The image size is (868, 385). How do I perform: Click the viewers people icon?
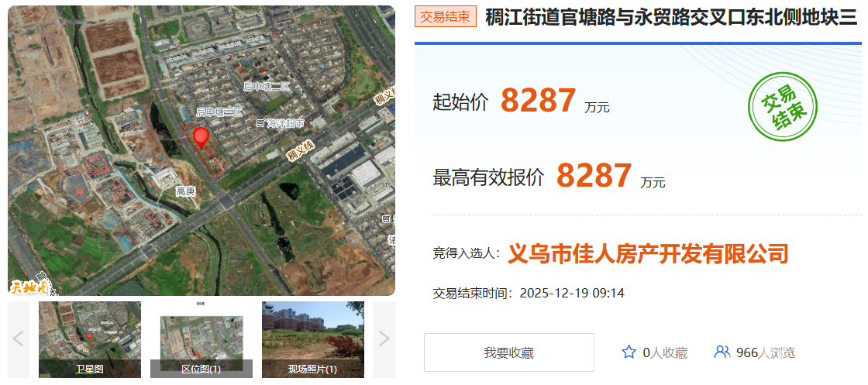(x=722, y=352)
